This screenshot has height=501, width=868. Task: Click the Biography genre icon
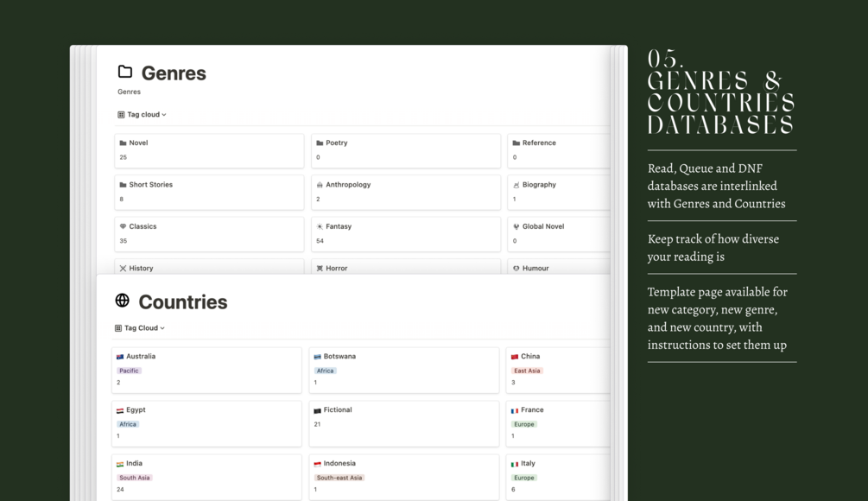tap(516, 185)
